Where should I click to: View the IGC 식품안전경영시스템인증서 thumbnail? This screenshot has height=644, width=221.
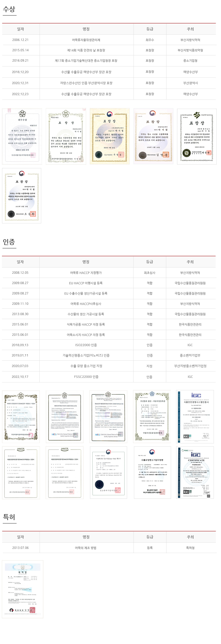click(x=195, y=416)
